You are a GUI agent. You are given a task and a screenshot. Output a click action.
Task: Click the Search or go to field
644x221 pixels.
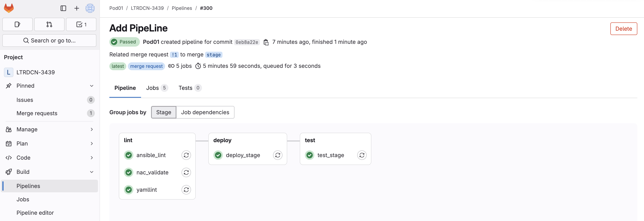[x=49, y=41]
